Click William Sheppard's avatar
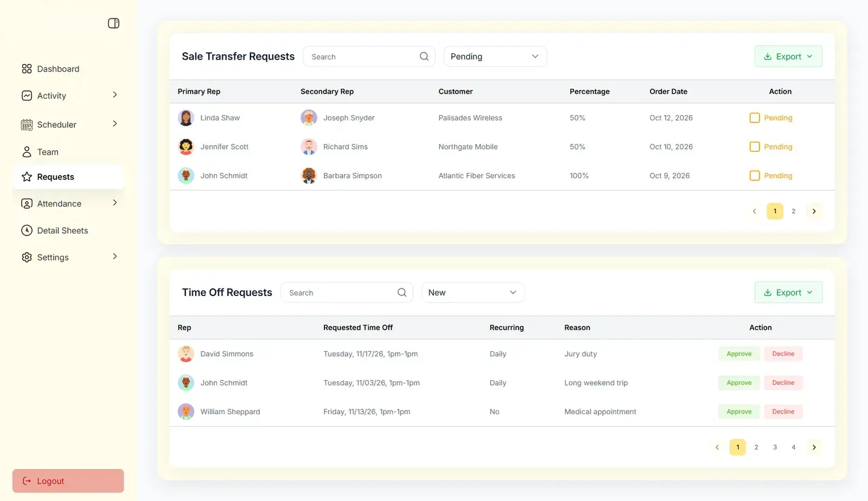Image resolution: width=868 pixels, height=501 pixels. 186,412
